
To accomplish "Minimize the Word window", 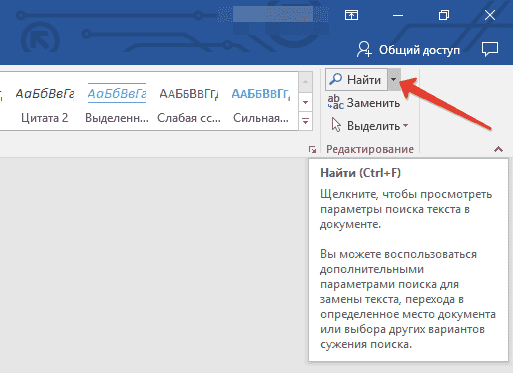I will click(398, 15).
